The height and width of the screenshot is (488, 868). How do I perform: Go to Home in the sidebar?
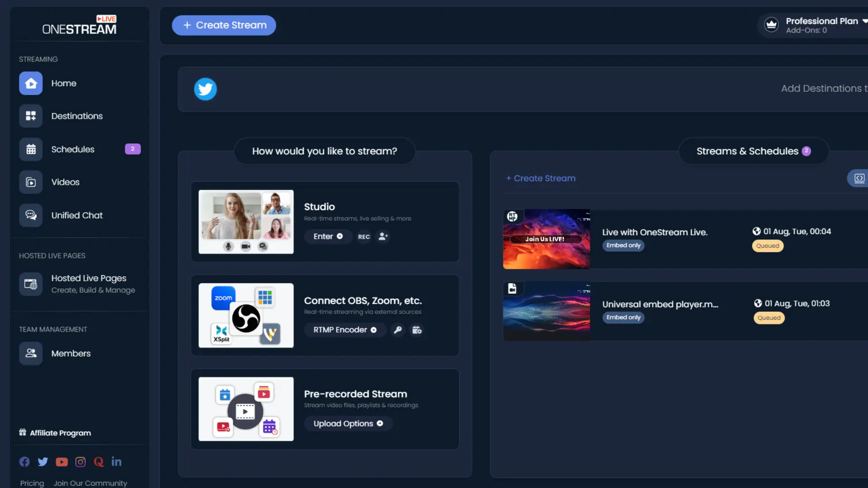pos(64,83)
